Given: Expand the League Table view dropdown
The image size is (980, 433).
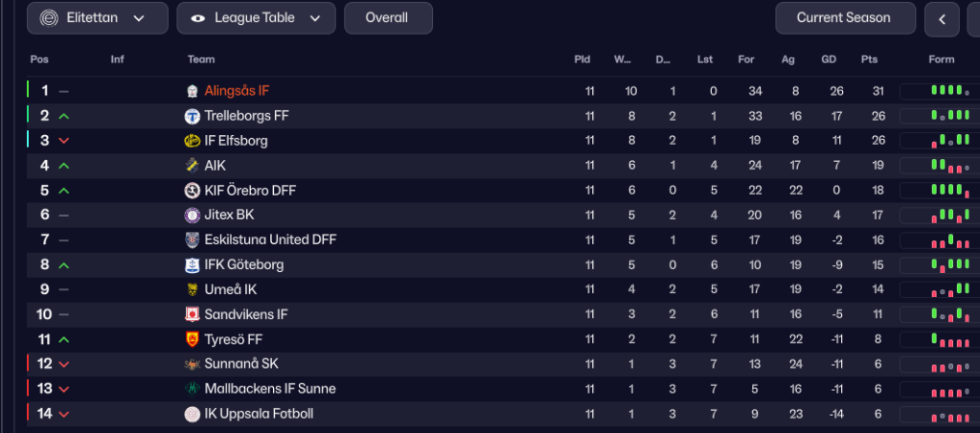Looking at the screenshot, I should coord(256,18).
